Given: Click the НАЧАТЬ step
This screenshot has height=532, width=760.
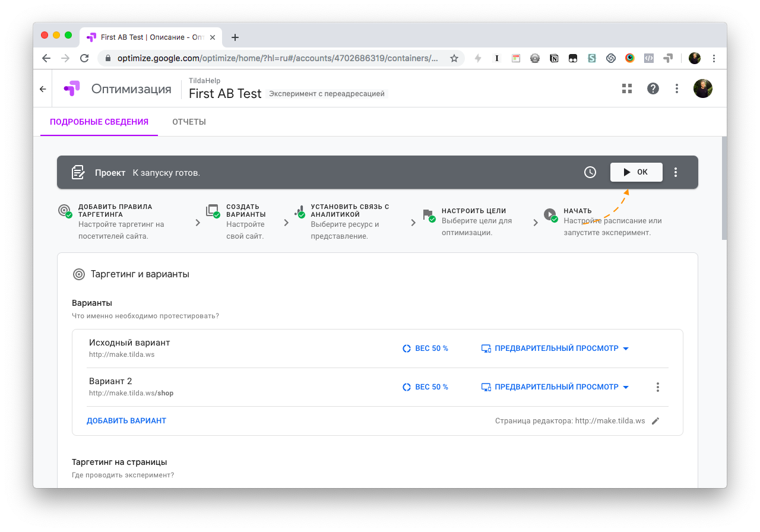Looking at the screenshot, I should click(x=603, y=220).
